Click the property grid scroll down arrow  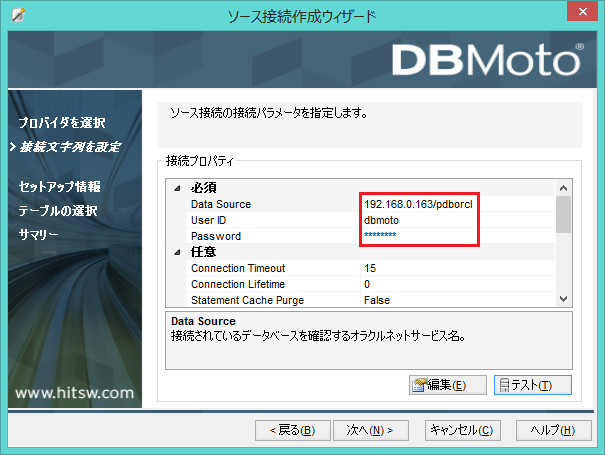(563, 299)
